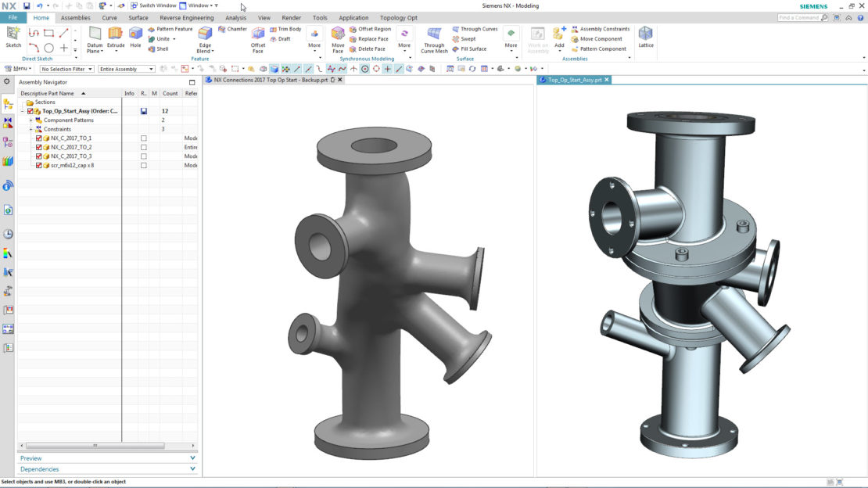Select the Extrude tool
Image resolution: width=868 pixels, height=488 pixels.
(116, 36)
